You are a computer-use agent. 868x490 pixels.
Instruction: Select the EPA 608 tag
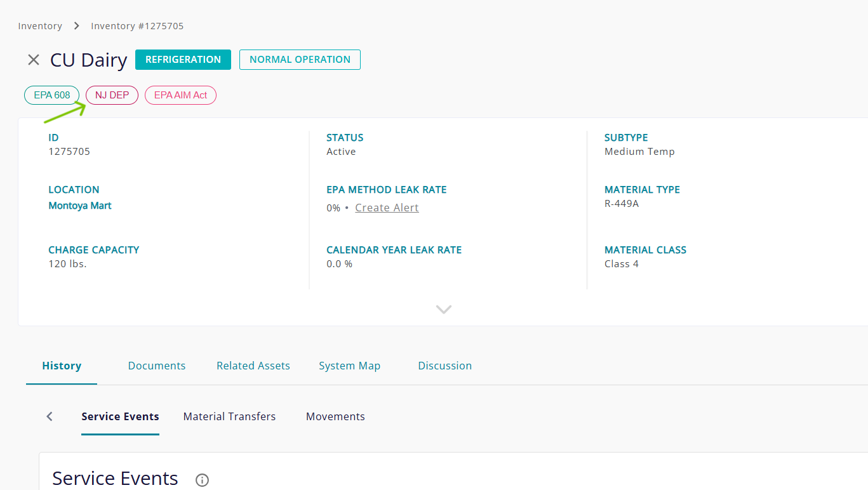point(52,95)
